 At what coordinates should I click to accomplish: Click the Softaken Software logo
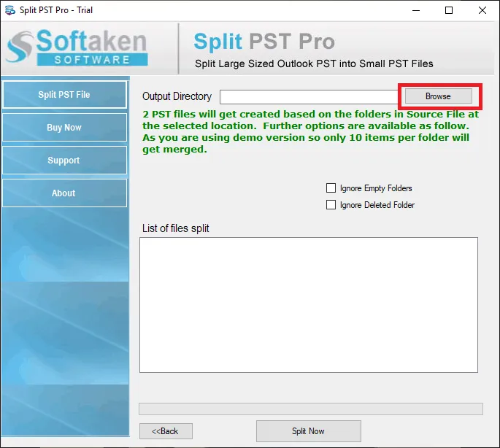[77, 47]
